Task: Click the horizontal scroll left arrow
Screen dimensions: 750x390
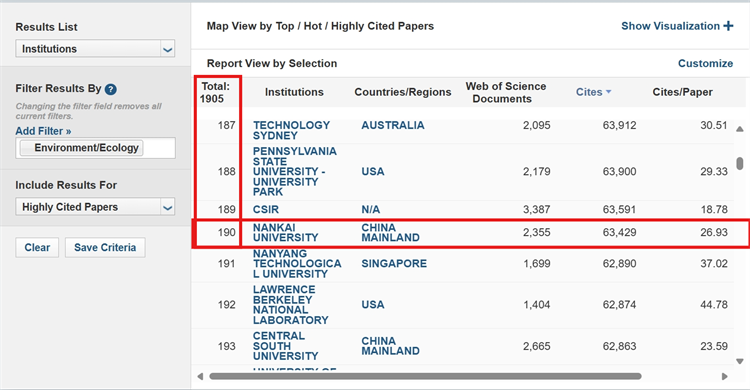Action: [200, 377]
